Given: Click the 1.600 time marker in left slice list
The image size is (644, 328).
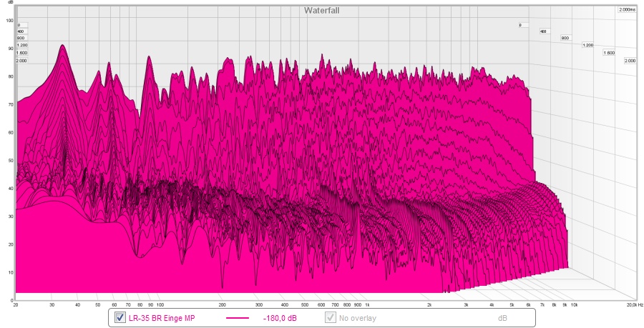Looking at the screenshot, I should [21, 53].
